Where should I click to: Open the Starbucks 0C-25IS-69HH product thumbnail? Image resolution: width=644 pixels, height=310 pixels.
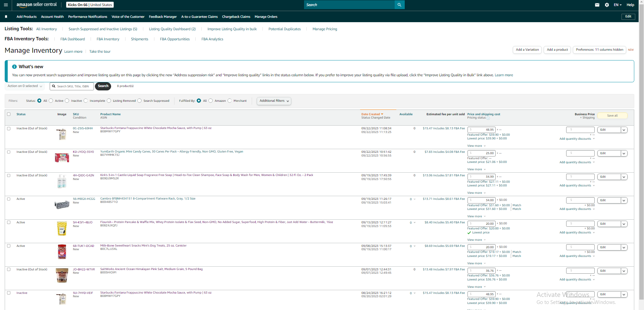pos(62,134)
